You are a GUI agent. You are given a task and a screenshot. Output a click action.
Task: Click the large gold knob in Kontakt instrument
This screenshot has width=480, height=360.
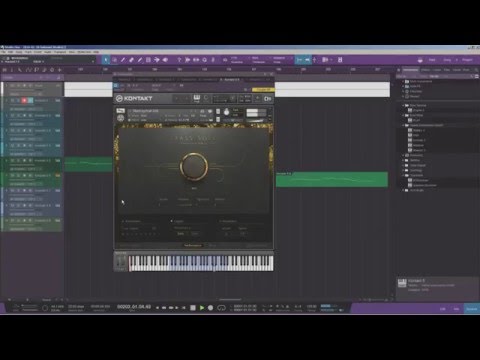point(194,166)
